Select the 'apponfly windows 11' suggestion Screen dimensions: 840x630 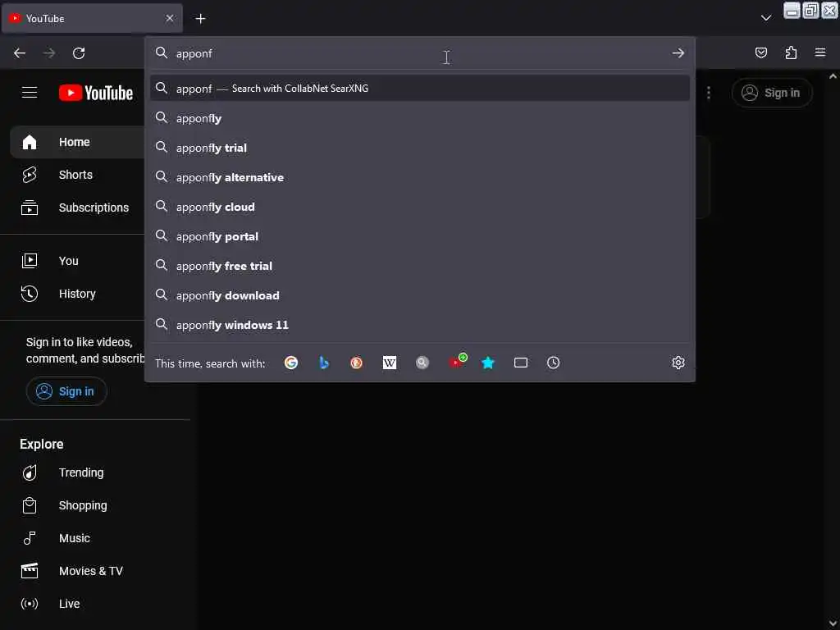point(420,324)
